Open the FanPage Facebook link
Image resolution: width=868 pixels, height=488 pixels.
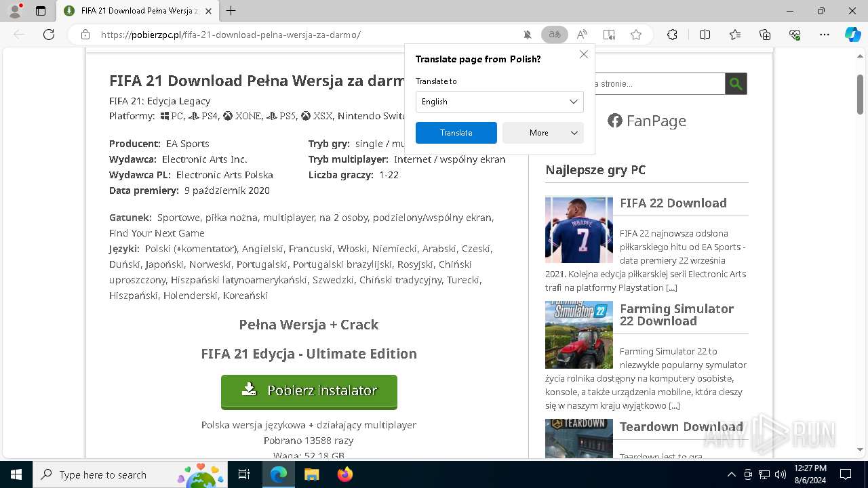(x=647, y=121)
